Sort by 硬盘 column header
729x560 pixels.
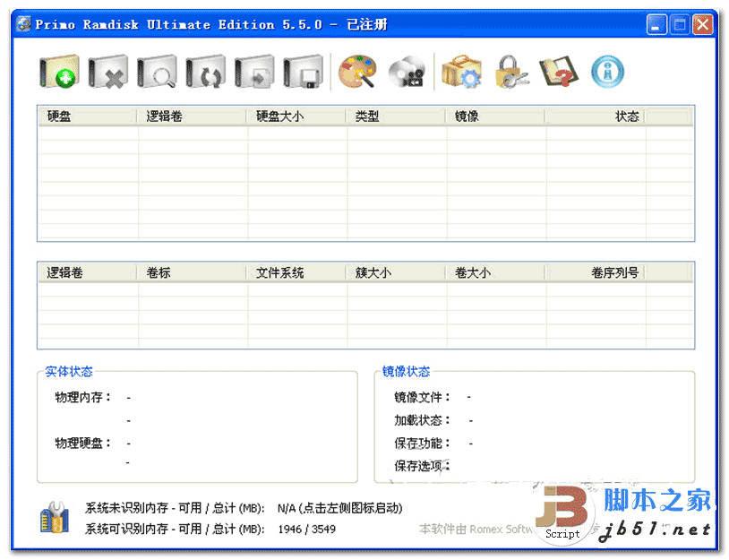pyautogui.click(x=88, y=116)
